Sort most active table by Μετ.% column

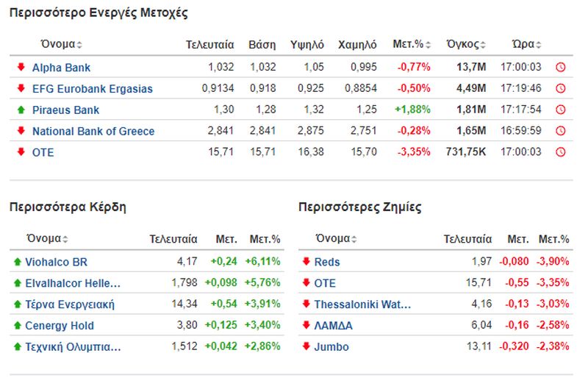point(412,44)
